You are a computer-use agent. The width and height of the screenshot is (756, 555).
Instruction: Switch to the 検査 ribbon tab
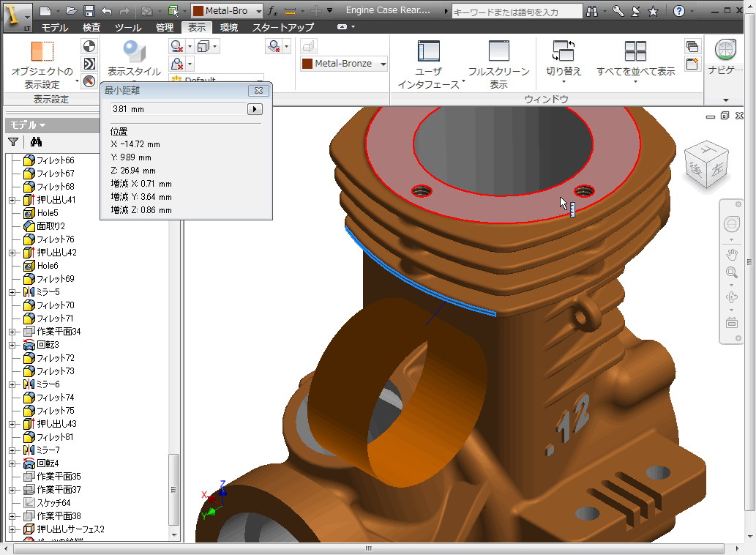tap(91, 28)
